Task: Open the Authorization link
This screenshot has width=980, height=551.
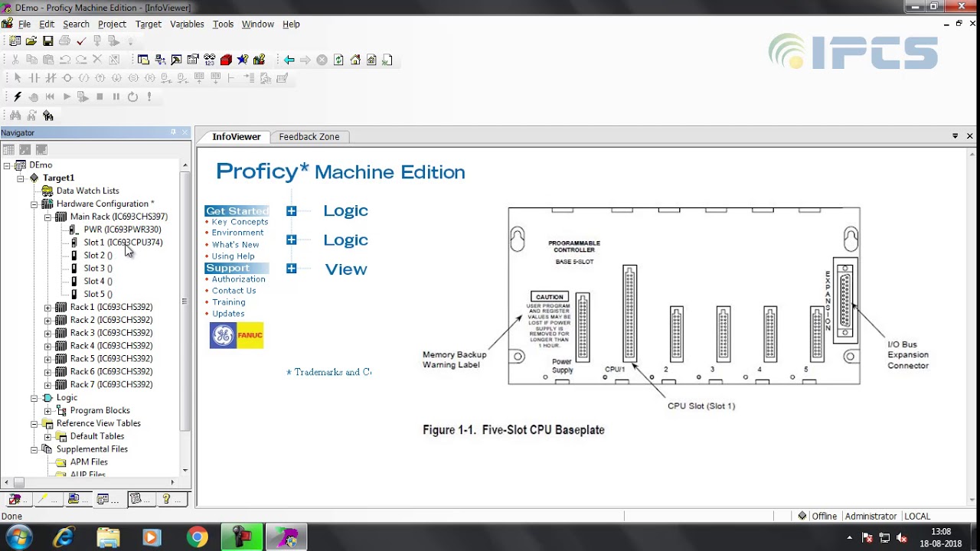Action: click(x=238, y=279)
